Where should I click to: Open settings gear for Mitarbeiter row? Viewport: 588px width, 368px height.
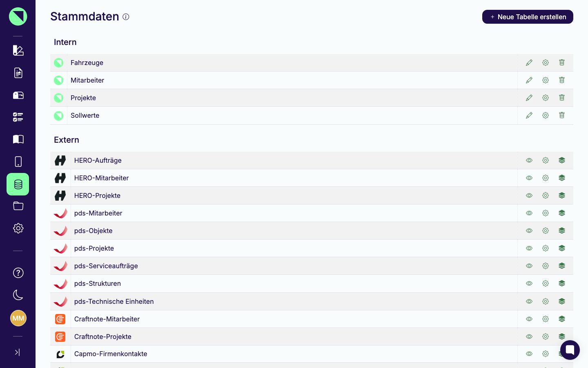[546, 80]
